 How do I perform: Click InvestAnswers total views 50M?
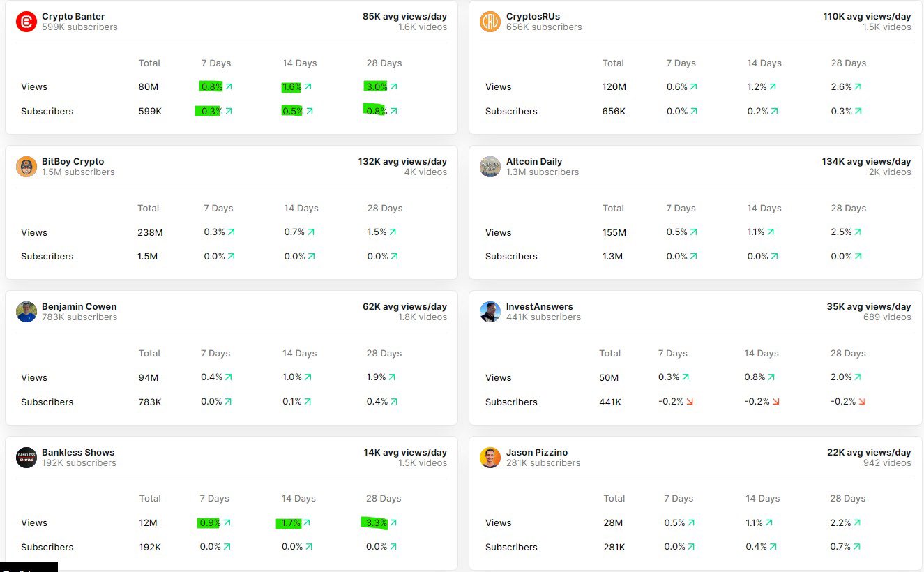pyautogui.click(x=609, y=378)
